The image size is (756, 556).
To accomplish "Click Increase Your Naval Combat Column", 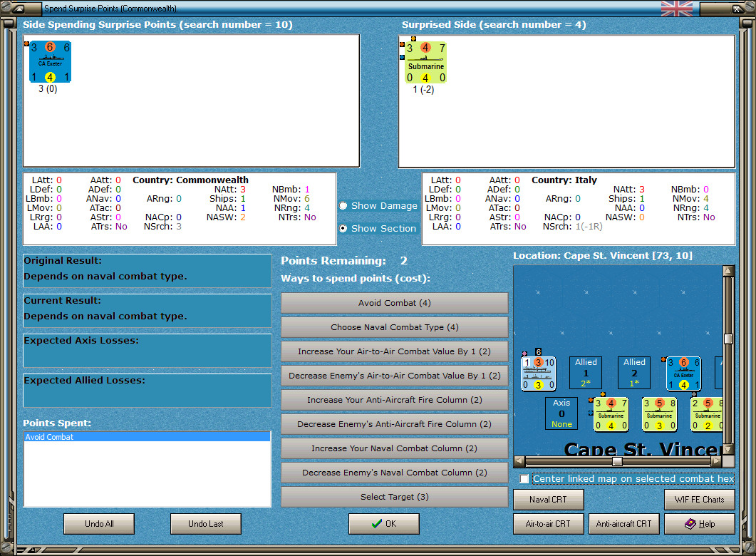I will coord(395,448).
